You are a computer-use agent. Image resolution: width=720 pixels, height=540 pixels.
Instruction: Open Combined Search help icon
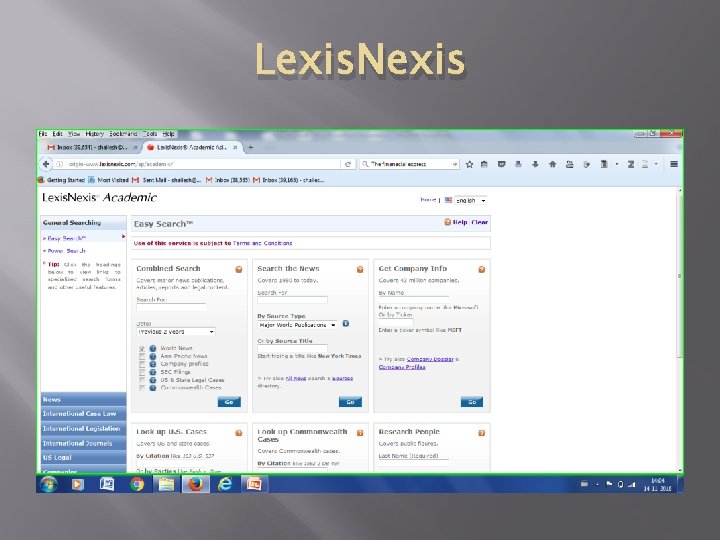[x=239, y=269]
